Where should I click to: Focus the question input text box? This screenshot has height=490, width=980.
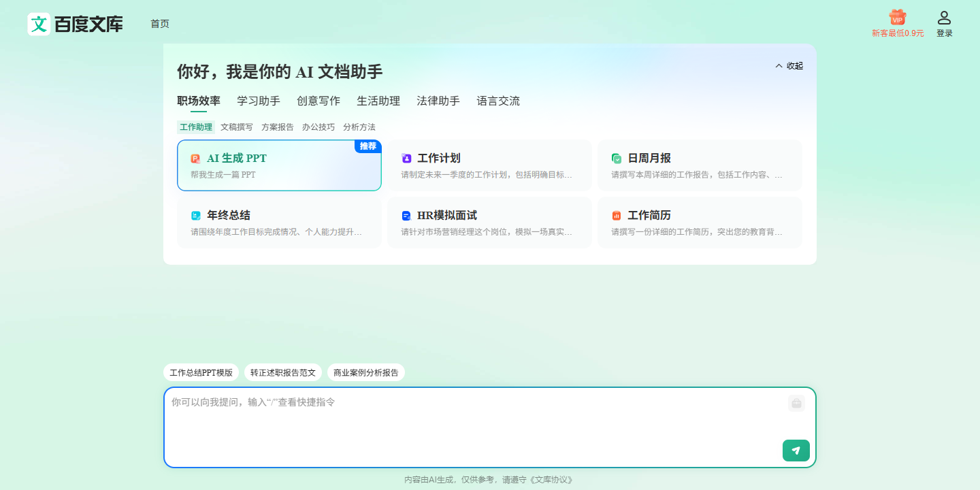[x=490, y=427]
